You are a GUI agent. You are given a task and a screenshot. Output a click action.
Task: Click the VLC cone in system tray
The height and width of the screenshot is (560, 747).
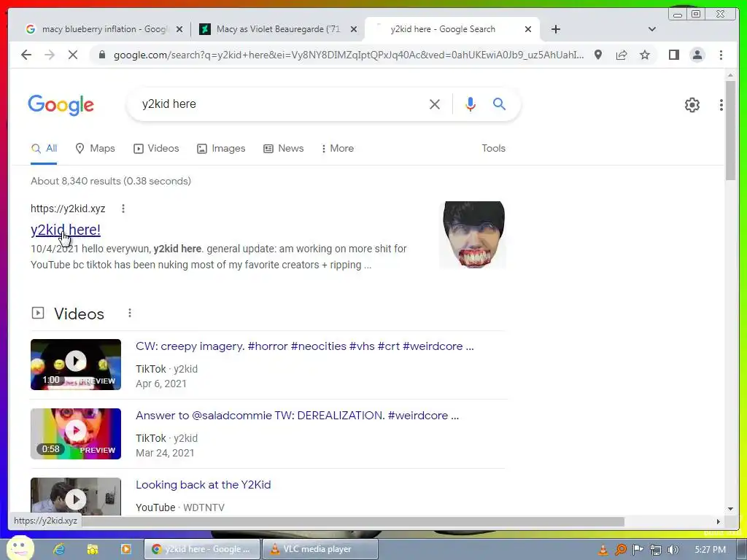coord(603,550)
